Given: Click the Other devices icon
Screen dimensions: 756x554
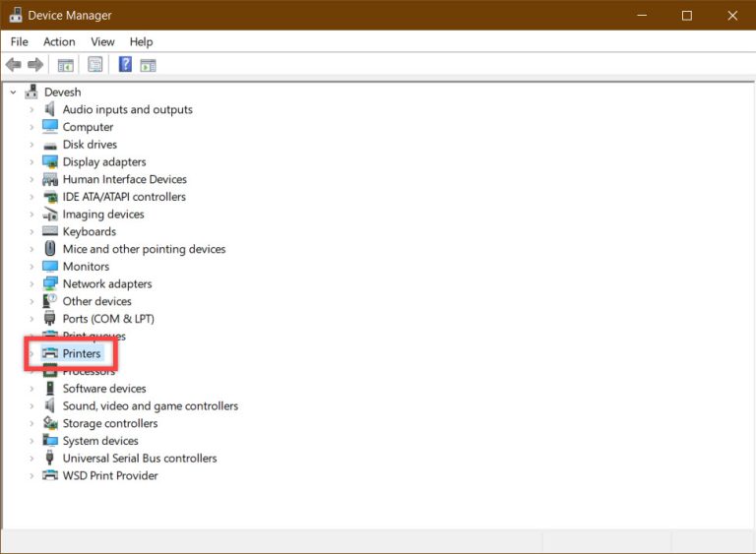Looking at the screenshot, I should tap(49, 301).
